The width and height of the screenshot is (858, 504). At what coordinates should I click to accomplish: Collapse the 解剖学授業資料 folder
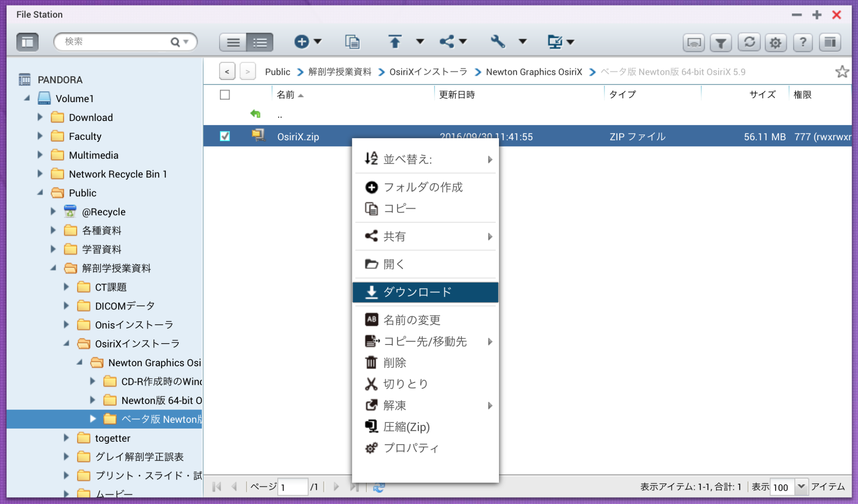tap(53, 267)
